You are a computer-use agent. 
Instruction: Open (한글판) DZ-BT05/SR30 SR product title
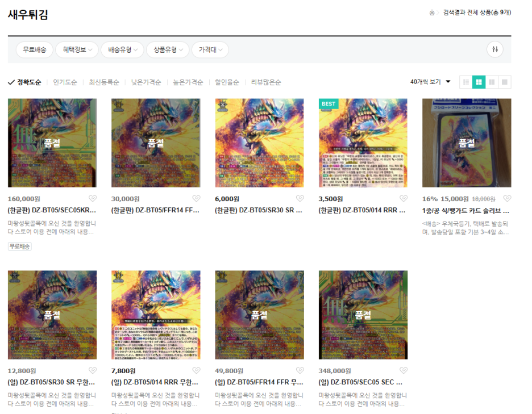(259, 210)
